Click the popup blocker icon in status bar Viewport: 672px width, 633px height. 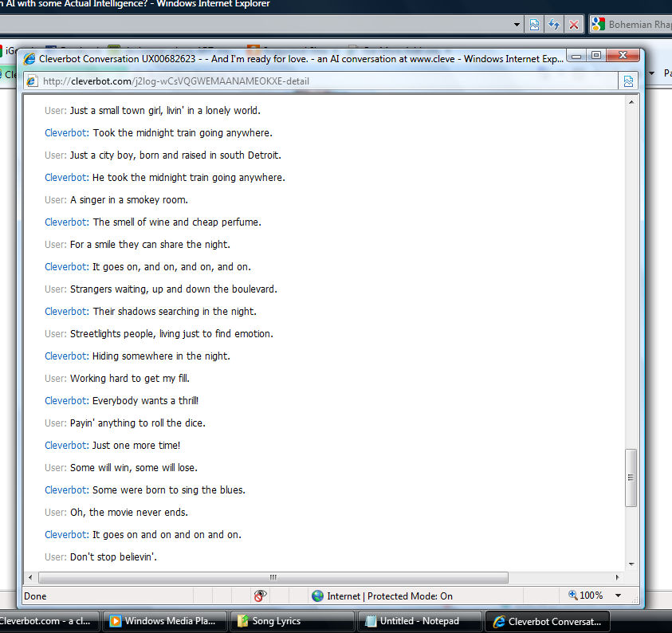click(x=260, y=596)
